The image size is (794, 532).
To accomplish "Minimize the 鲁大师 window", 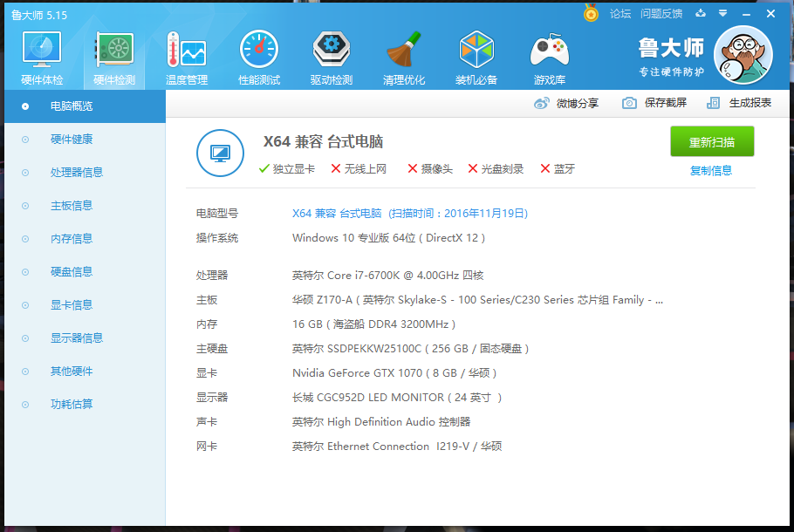I will pos(746,14).
